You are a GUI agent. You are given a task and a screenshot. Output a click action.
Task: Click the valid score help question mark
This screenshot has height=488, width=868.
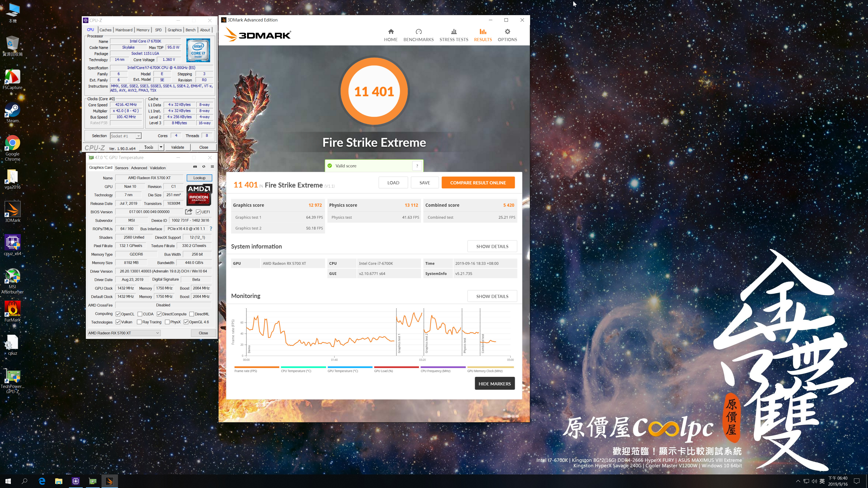(x=417, y=166)
